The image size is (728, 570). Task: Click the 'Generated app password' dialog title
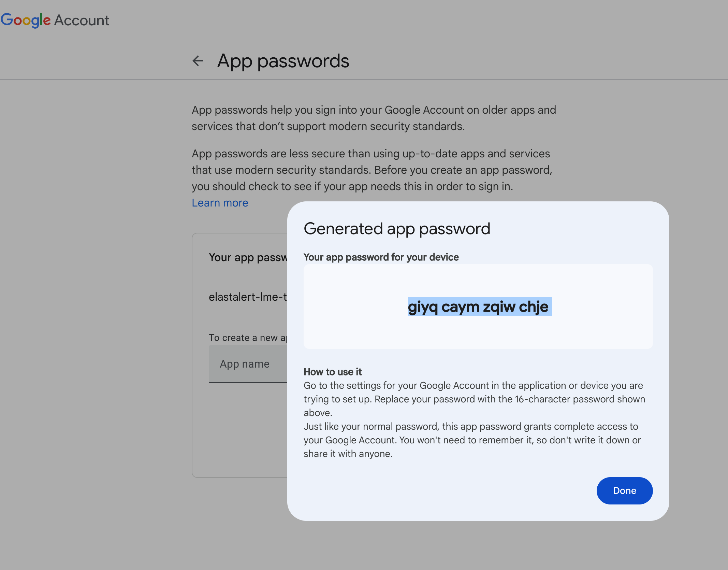[x=397, y=229]
